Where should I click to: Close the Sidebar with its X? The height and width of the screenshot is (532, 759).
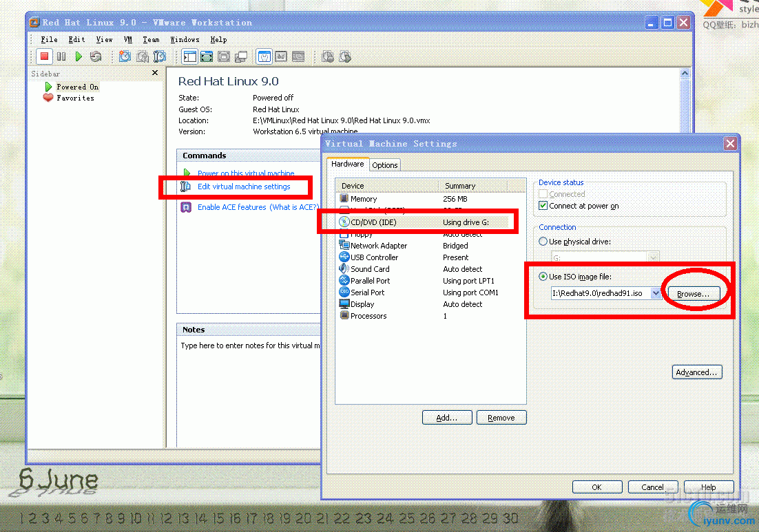155,72
